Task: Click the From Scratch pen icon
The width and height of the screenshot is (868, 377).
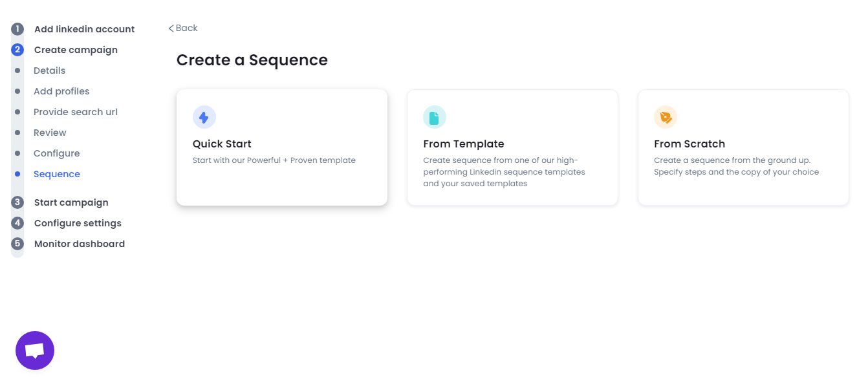Action: (x=665, y=118)
